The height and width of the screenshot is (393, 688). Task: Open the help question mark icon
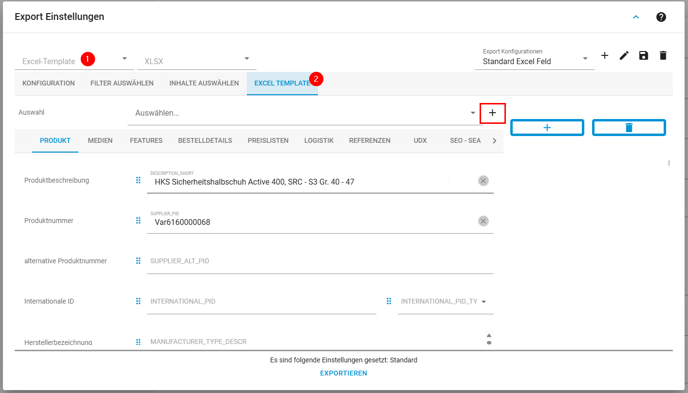pyautogui.click(x=661, y=17)
